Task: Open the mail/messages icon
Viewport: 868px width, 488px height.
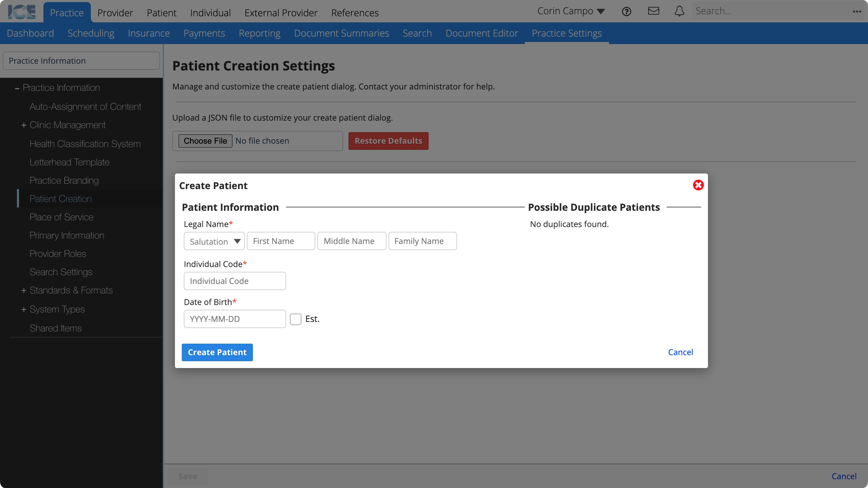Action: pos(653,11)
